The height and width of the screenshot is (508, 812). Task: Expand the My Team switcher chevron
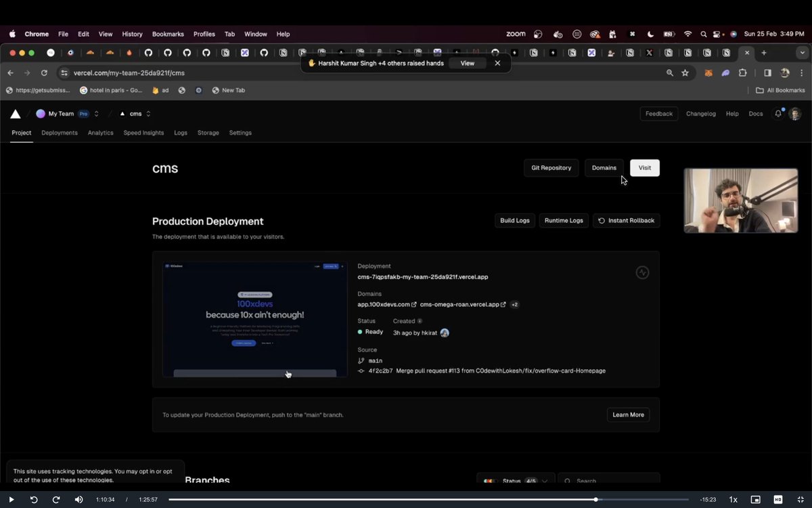pos(96,114)
